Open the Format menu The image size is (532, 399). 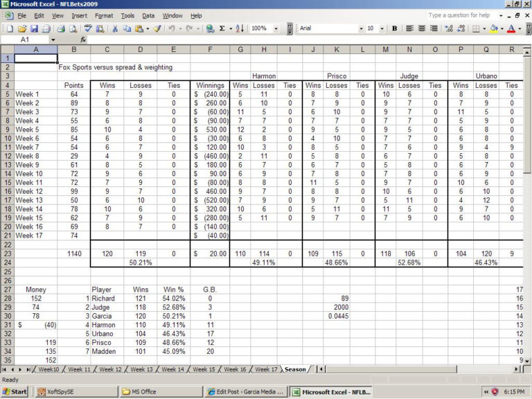point(104,16)
